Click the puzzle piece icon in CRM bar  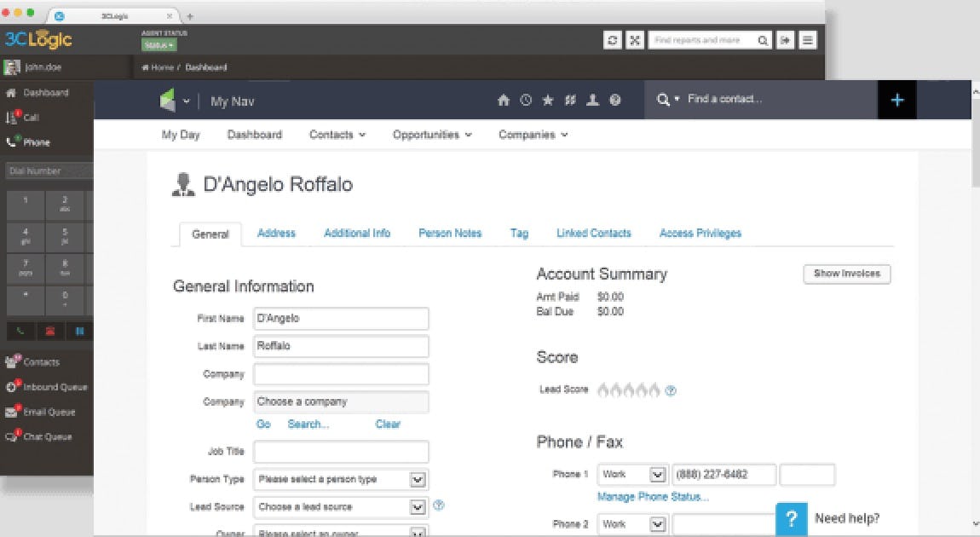click(570, 100)
